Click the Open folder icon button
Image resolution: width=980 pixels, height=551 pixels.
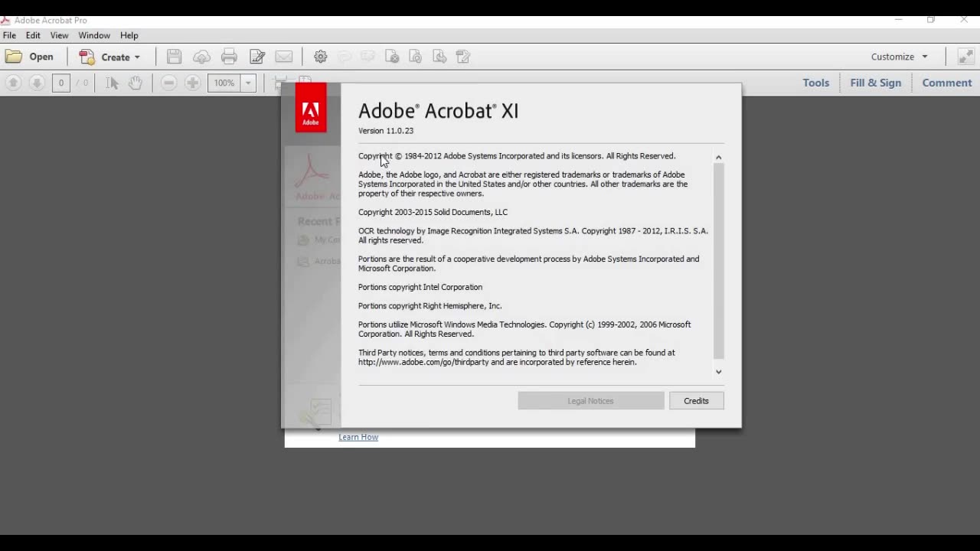[x=29, y=57]
